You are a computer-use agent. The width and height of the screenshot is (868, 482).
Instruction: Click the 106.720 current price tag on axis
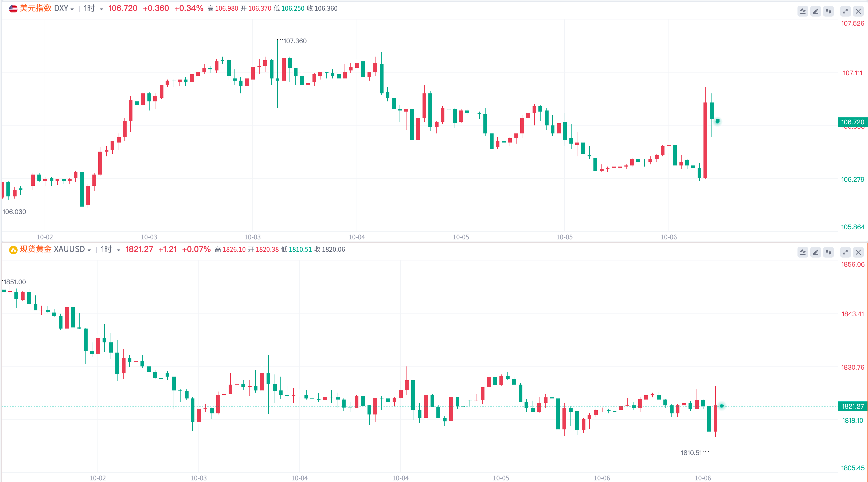pos(852,122)
